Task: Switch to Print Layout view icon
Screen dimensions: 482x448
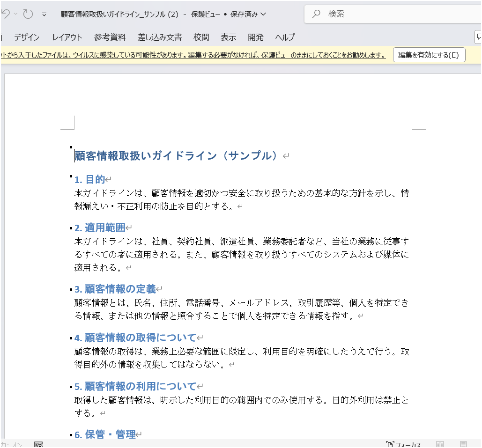Action: click(464, 444)
